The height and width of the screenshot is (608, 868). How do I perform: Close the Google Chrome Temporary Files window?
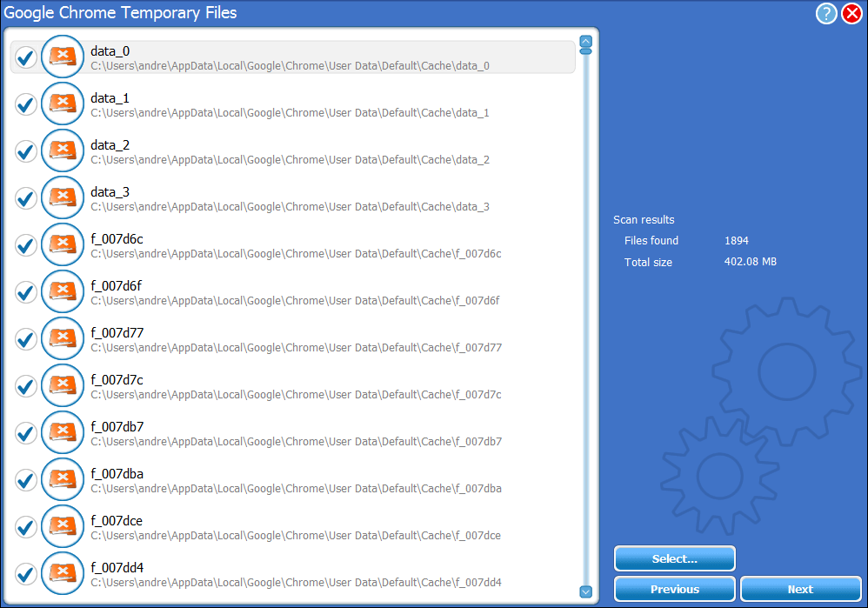click(x=851, y=13)
